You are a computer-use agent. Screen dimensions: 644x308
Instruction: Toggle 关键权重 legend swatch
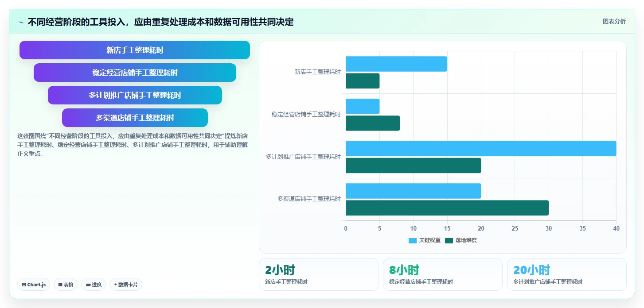coord(413,240)
